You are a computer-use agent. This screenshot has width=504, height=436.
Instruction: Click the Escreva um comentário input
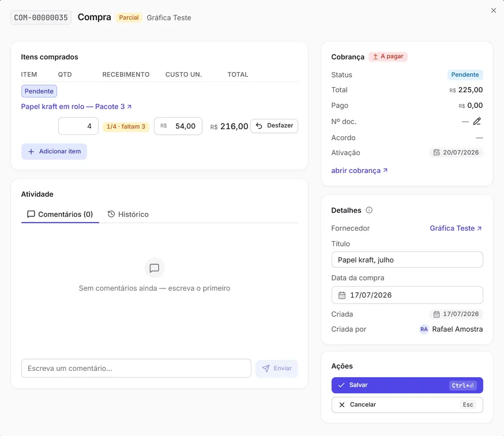[136, 368]
